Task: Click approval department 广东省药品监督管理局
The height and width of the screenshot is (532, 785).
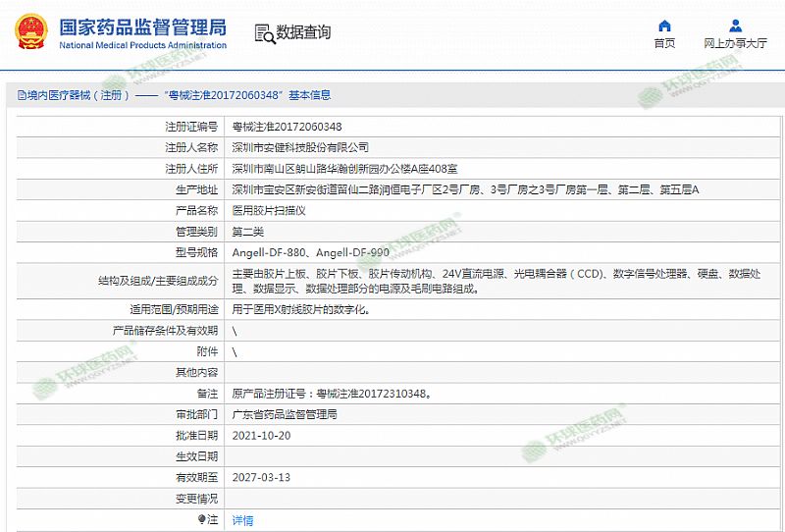Action: (284, 414)
